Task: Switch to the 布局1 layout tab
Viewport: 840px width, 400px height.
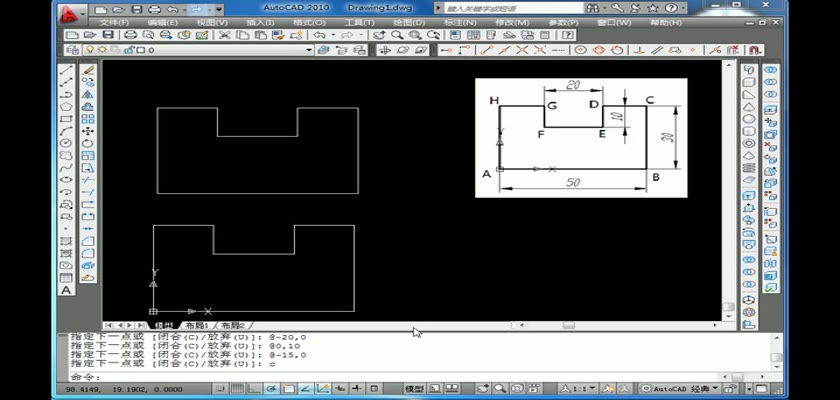Action: (197, 325)
